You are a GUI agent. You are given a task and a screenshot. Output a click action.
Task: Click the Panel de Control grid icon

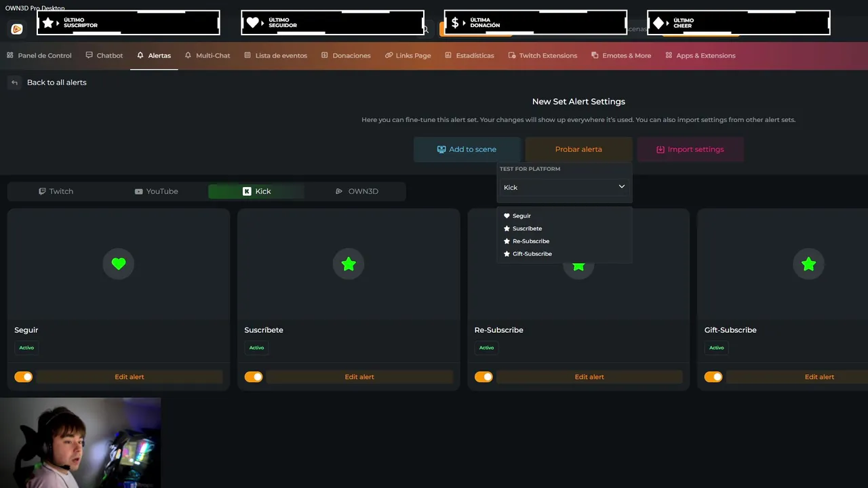[x=10, y=56]
